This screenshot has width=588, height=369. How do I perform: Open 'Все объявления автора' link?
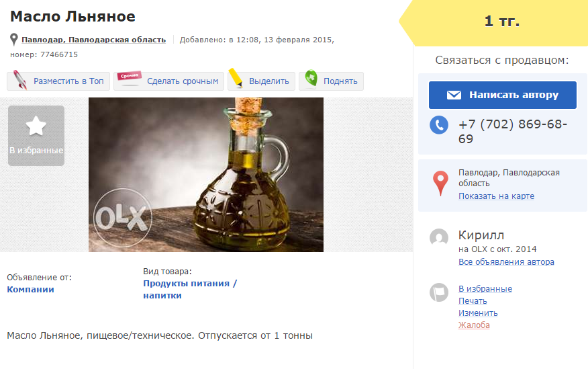[x=506, y=262]
